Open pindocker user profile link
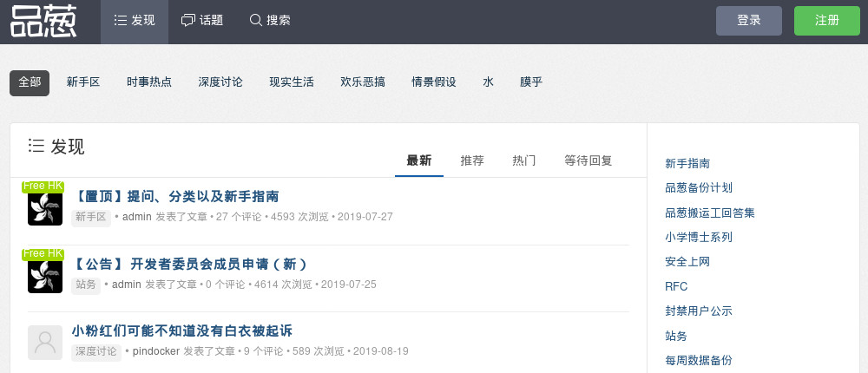868x373 pixels. pos(156,351)
